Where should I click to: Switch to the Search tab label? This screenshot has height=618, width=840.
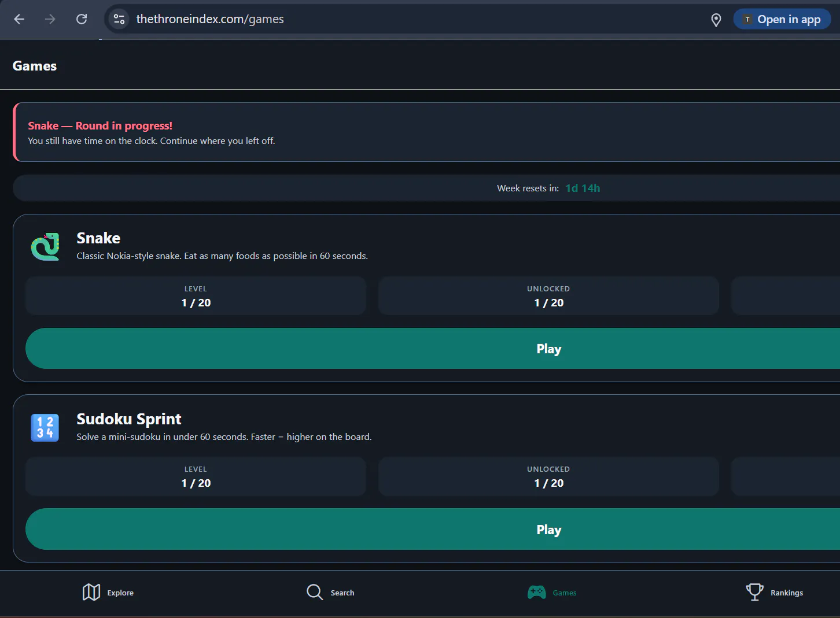pos(342,593)
